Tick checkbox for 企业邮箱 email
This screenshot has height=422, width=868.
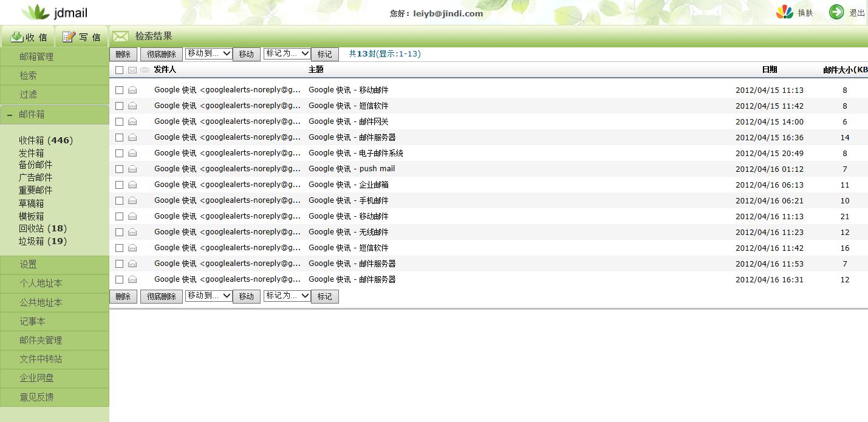pyautogui.click(x=120, y=185)
